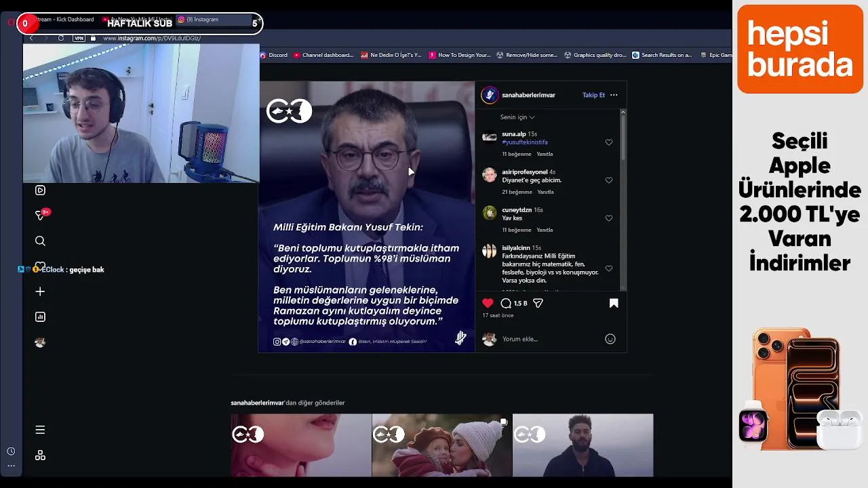Viewport: 868px width, 488px height.
Task: Open the emoji picker in comment box
Action: tap(610, 339)
